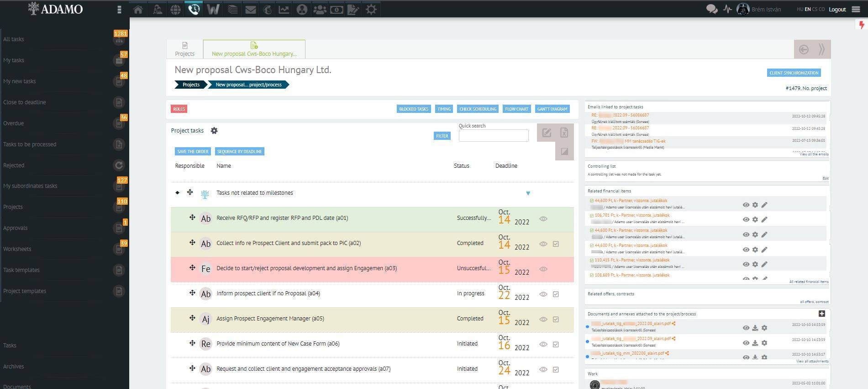Check the box for Inform prospect client task
The width and height of the screenshot is (868, 389).
[556, 294]
